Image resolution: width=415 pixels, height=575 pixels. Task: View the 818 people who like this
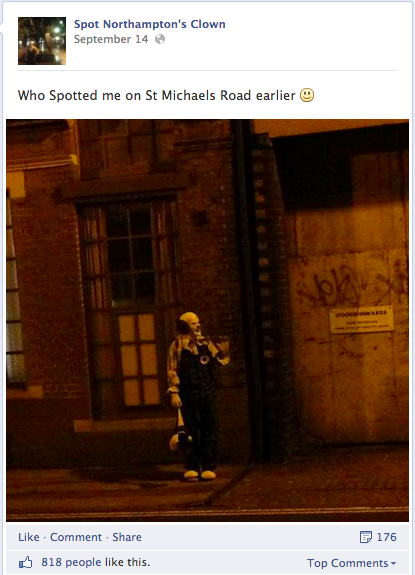click(96, 562)
